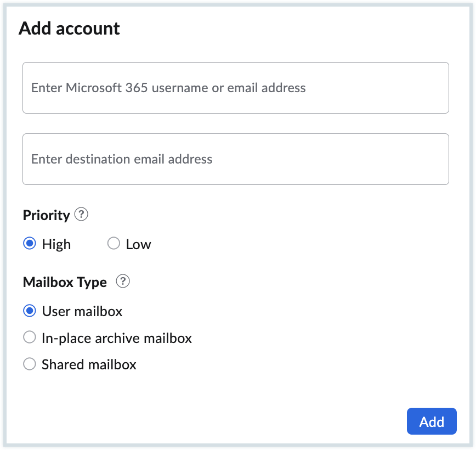Click the 'Enter destination email address' placeholder text
The image size is (476, 450).
(122, 159)
